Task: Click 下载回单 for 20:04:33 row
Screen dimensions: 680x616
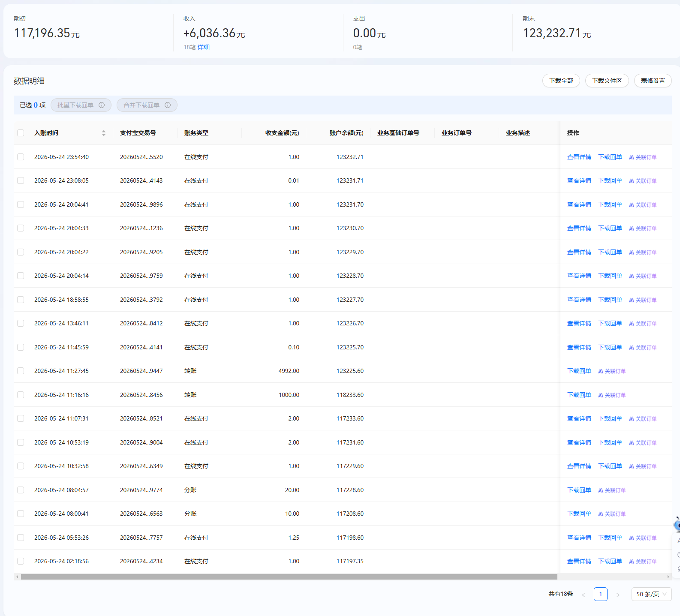Action: click(610, 228)
